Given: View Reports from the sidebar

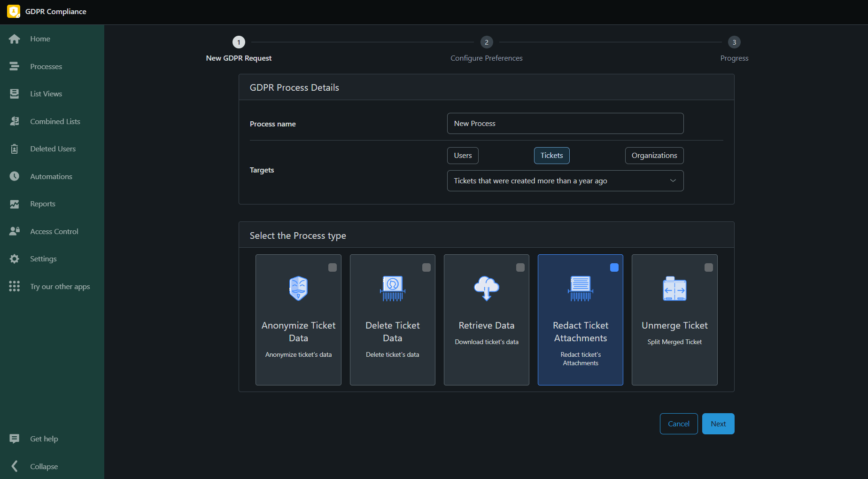Looking at the screenshot, I should click(14, 204).
